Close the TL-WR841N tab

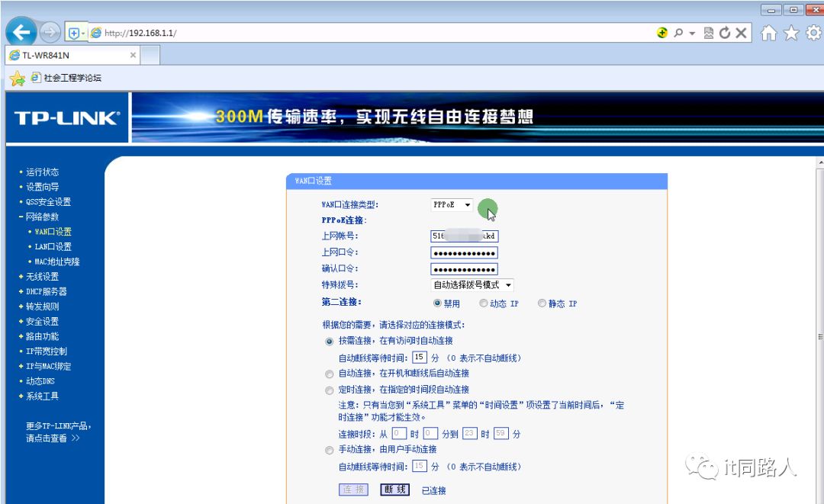133,55
